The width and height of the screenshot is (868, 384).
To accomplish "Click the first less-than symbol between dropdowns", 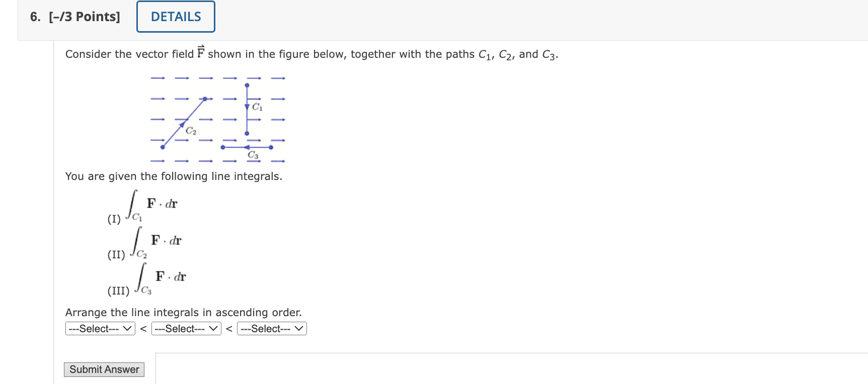I will click(x=143, y=328).
